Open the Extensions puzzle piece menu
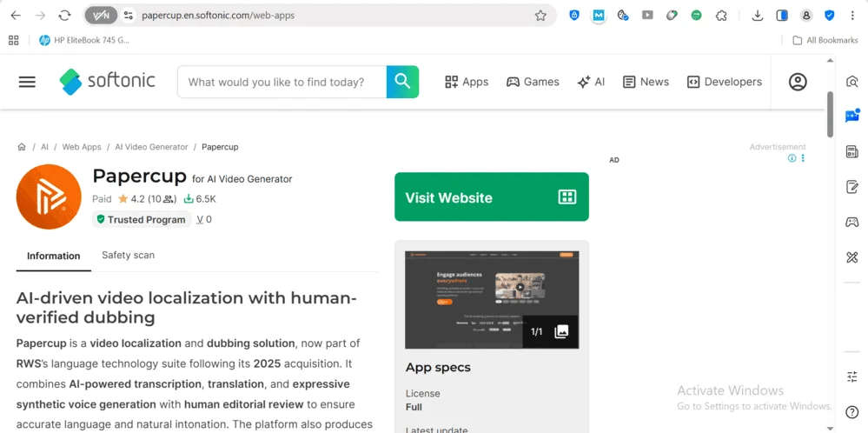Image resolution: width=868 pixels, height=433 pixels. (x=721, y=16)
